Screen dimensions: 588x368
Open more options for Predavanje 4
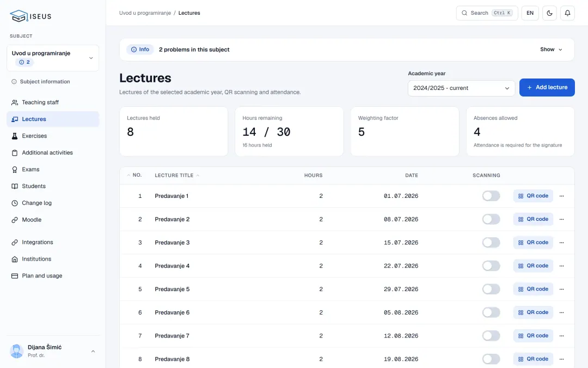click(561, 266)
